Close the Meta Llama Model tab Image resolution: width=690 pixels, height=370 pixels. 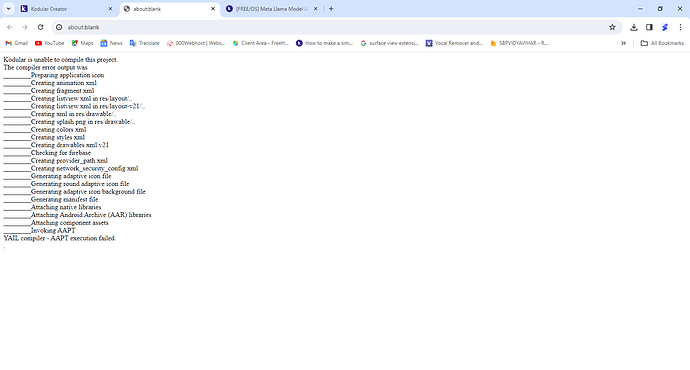(x=316, y=9)
